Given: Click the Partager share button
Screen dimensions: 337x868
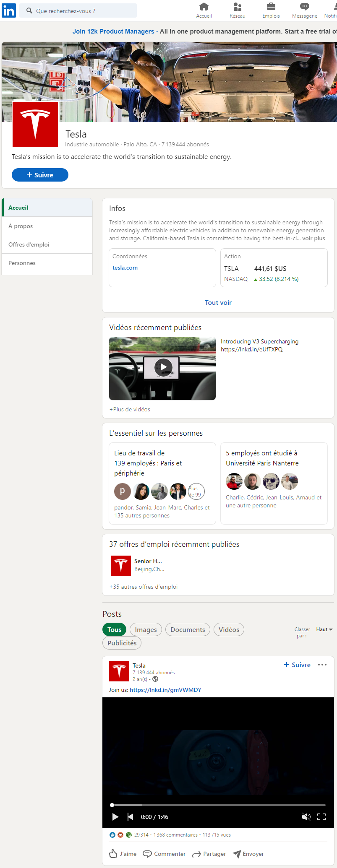Looking at the screenshot, I should [209, 854].
